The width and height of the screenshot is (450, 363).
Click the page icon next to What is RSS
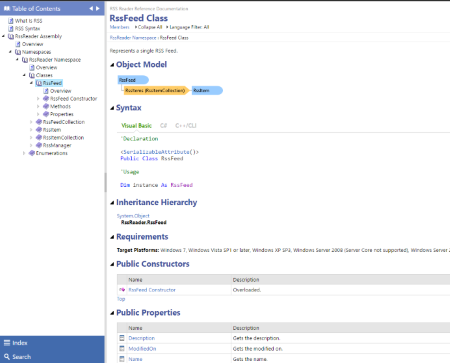pos(11,21)
